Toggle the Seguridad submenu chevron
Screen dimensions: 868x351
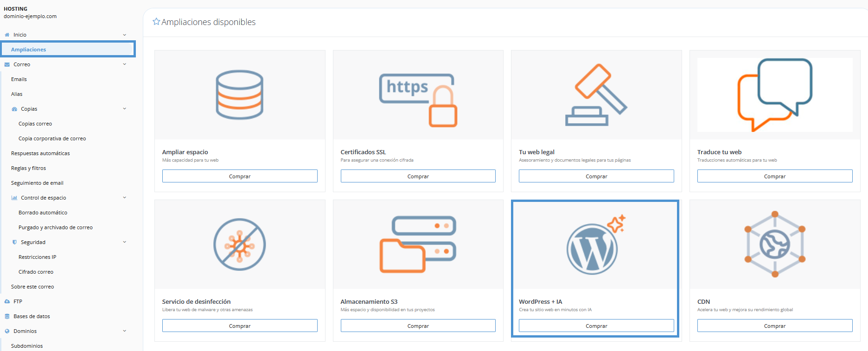click(x=124, y=242)
